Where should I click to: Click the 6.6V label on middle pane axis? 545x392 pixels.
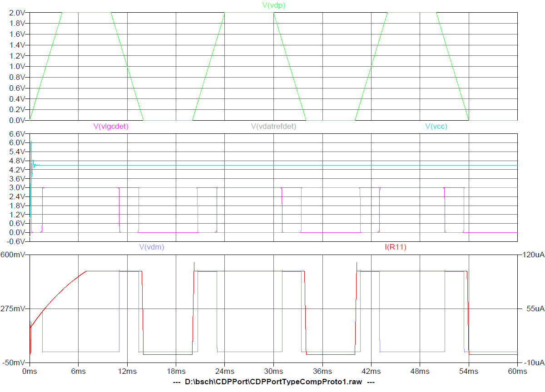(17, 134)
